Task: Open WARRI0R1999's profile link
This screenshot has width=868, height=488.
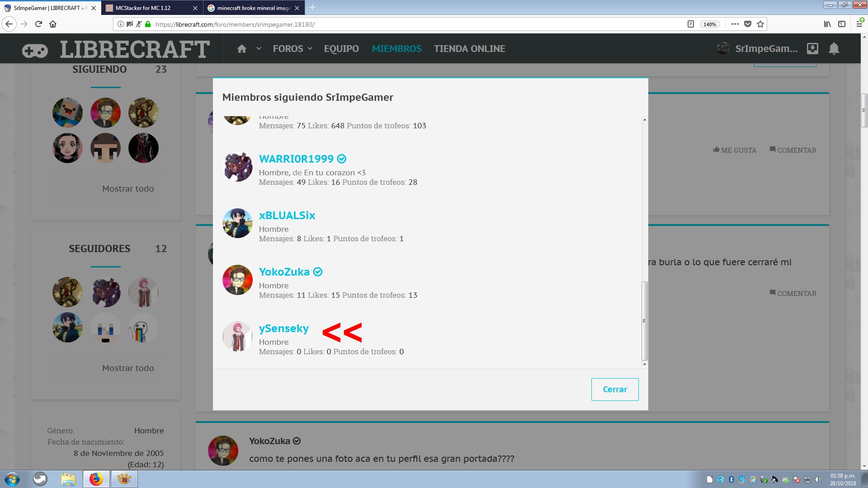Action: click(296, 159)
